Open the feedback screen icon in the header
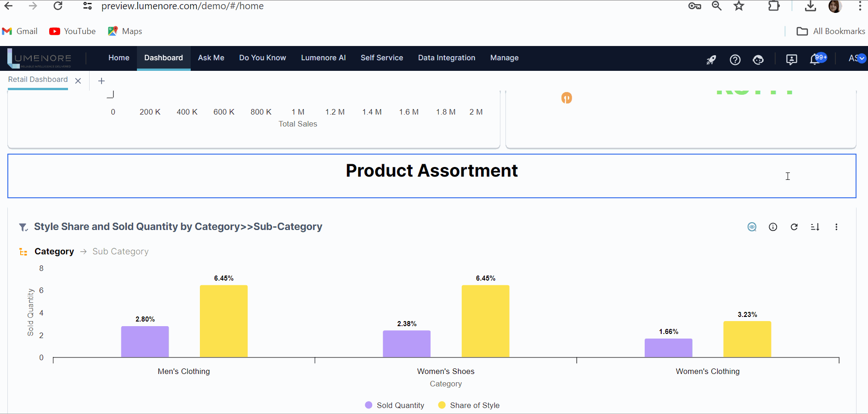This screenshot has width=868, height=414. pyautogui.click(x=792, y=60)
